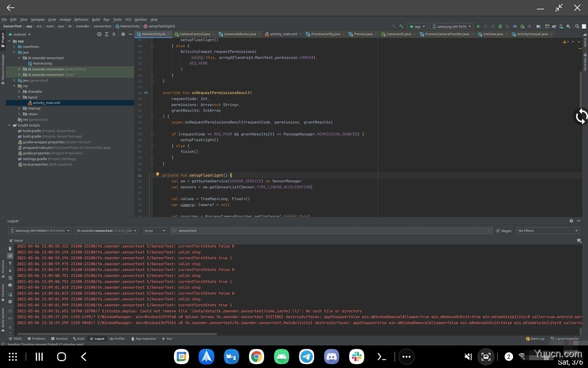Click the warnings indicator showing 7
The image size is (588, 368).
point(565,42)
